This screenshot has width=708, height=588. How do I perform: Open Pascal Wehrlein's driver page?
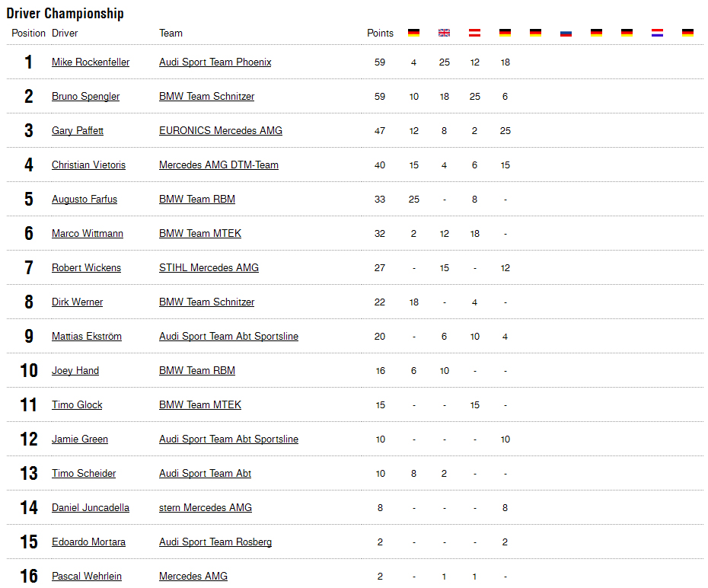tap(87, 577)
